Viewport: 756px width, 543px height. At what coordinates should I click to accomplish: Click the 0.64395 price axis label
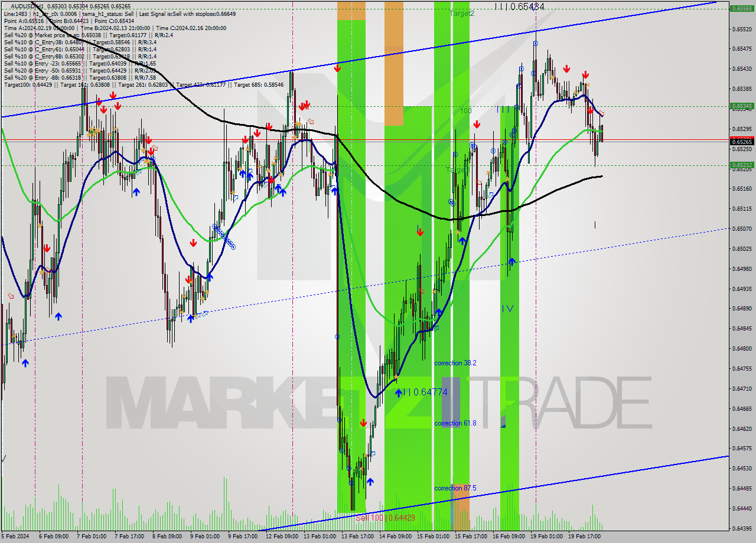[x=741, y=528]
